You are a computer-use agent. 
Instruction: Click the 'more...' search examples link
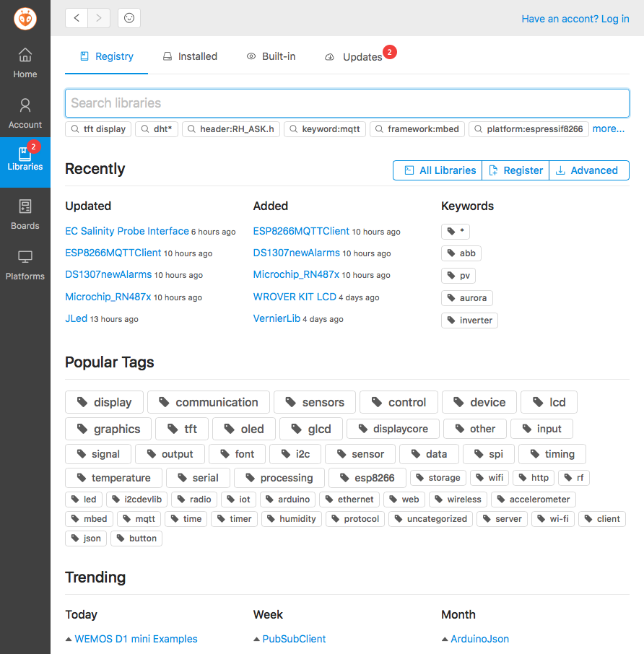coord(609,129)
